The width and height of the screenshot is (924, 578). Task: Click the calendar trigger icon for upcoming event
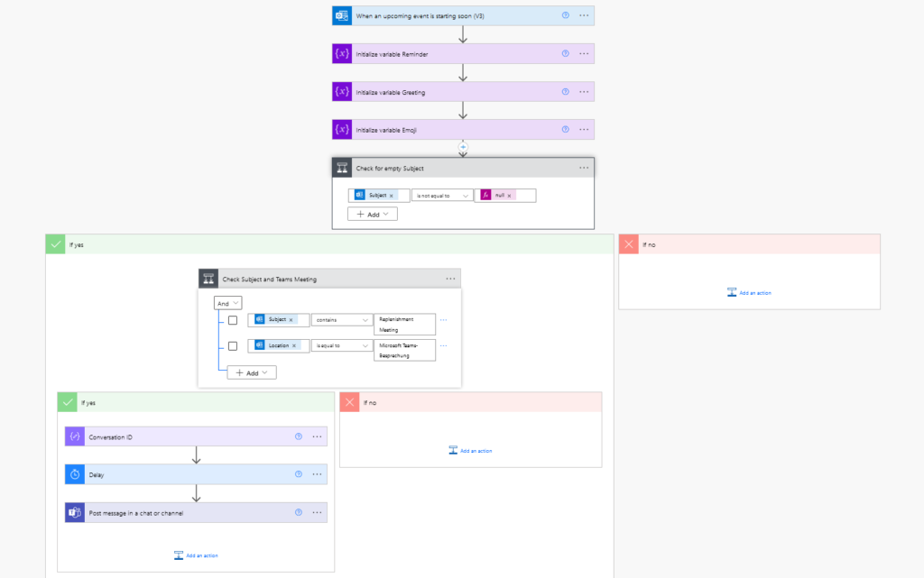pyautogui.click(x=341, y=14)
